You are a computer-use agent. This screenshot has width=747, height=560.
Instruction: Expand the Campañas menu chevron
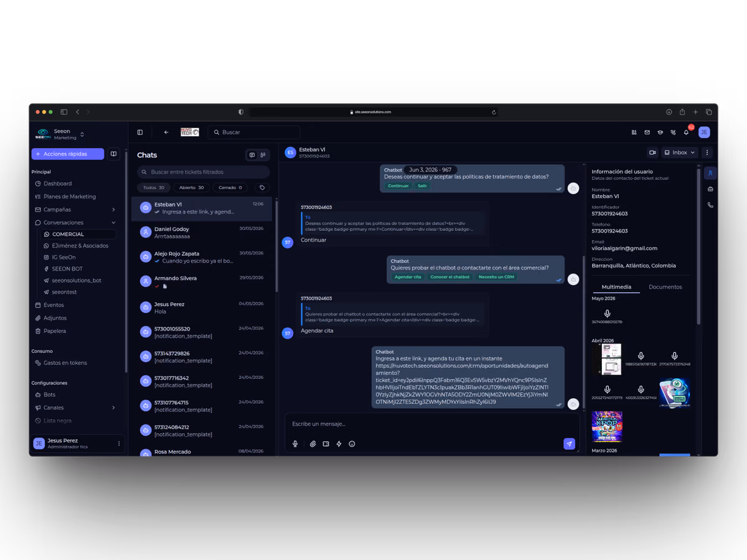113,210
